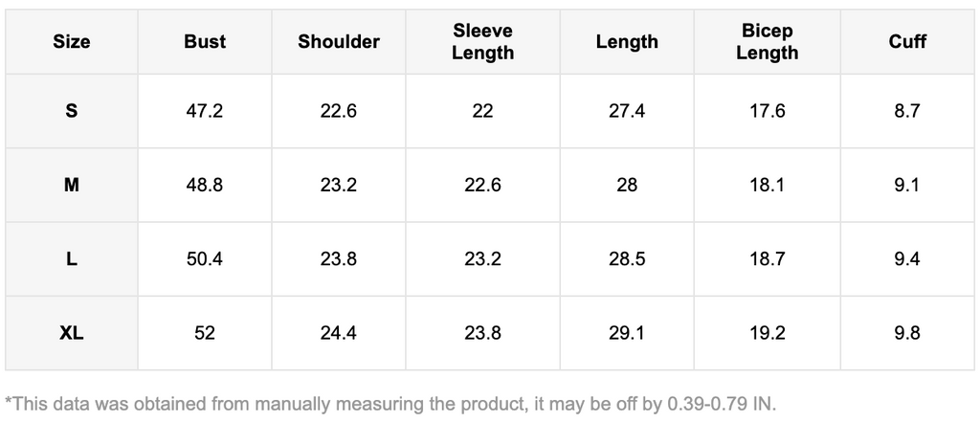Select the 28.5 length value for size L
Viewport: 980px width, 422px height.
tap(627, 259)
